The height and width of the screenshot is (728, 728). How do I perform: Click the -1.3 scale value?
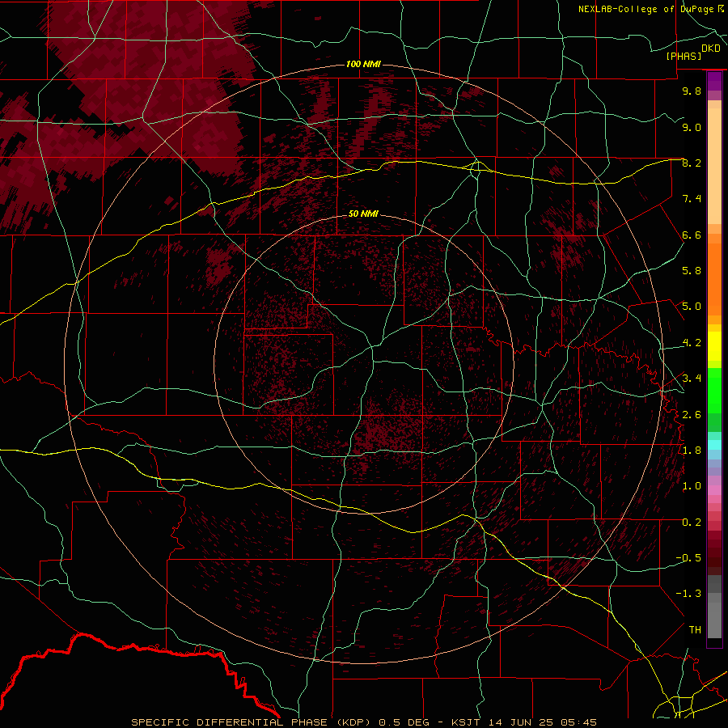[688, 594]
